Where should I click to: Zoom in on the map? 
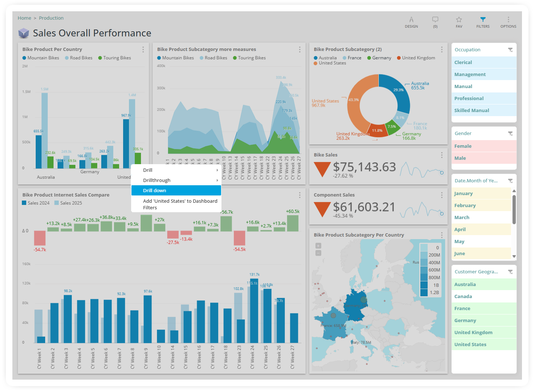pyautogui.click(x=318, y=246)
